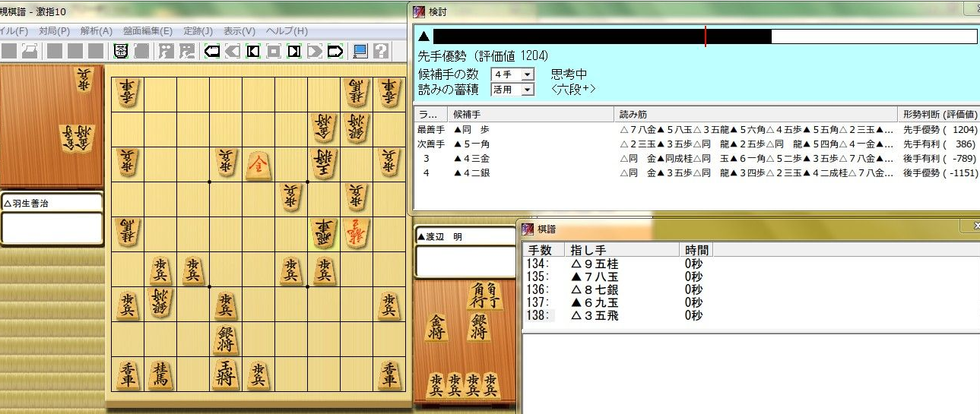This screenshot has width=980, height=414.
Task: Click the 後手優勢 (-1151) evaluation cell
Action: click(940, 173)
